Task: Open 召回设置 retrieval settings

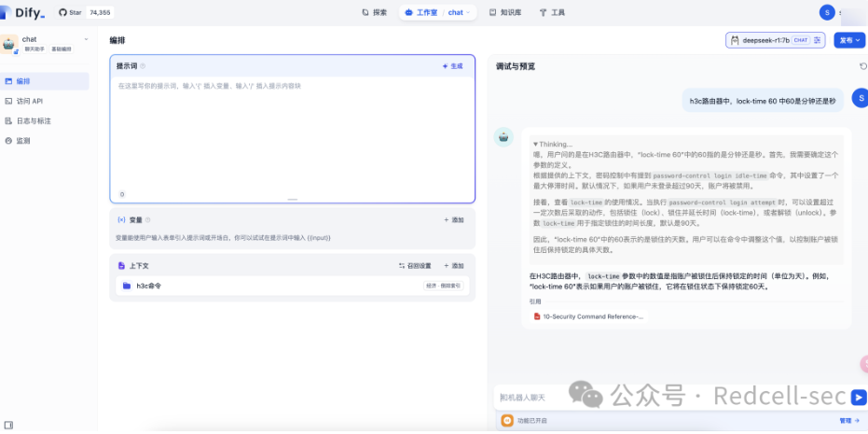Action: [415, 266]
